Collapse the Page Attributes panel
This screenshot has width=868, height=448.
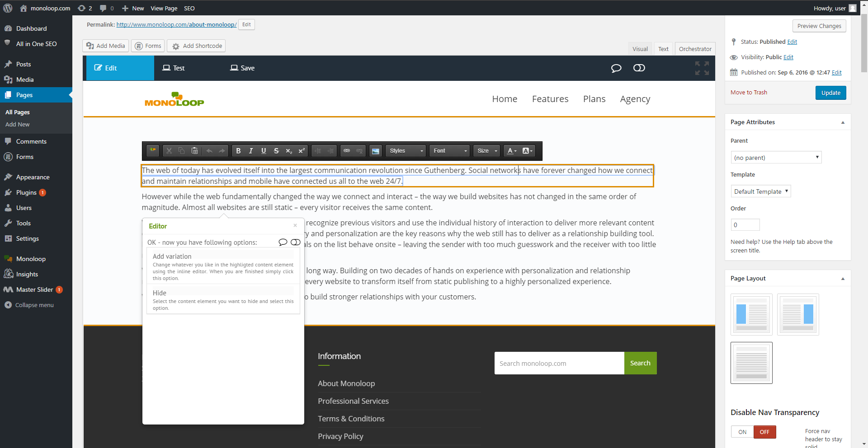click(x=843, y=122)
